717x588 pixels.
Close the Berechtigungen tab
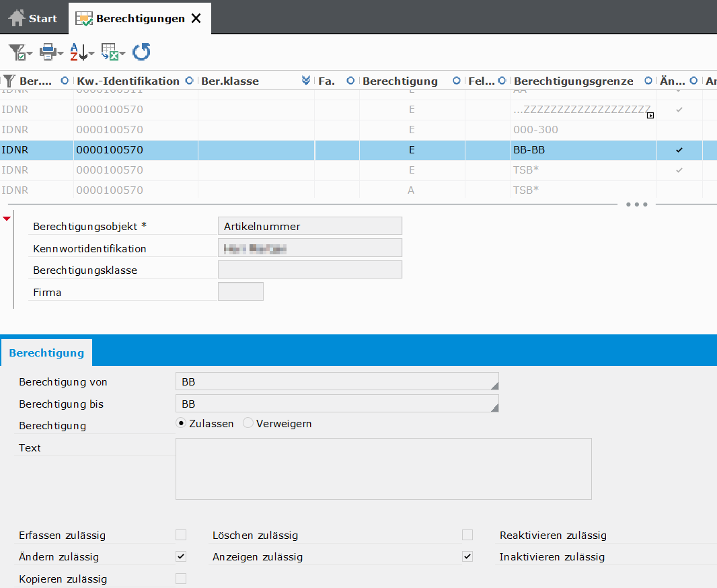tap(196, 18)
